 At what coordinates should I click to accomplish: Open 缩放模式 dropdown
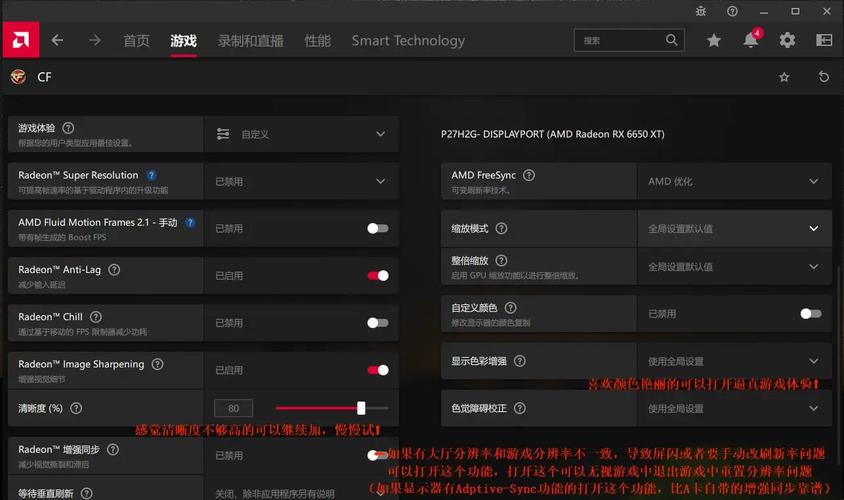[734, 228]
